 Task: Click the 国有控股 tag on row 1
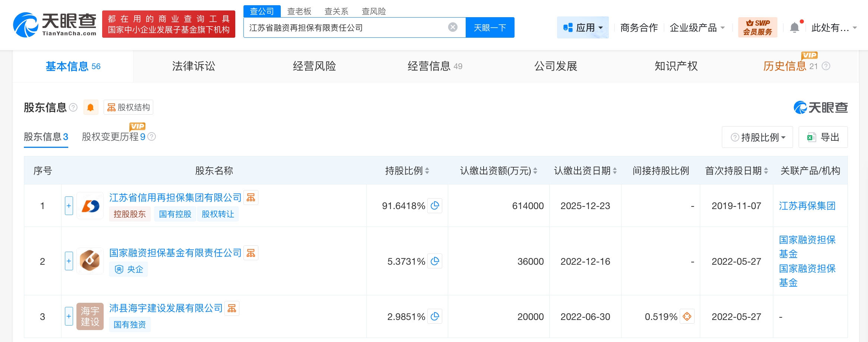[175, 214]
